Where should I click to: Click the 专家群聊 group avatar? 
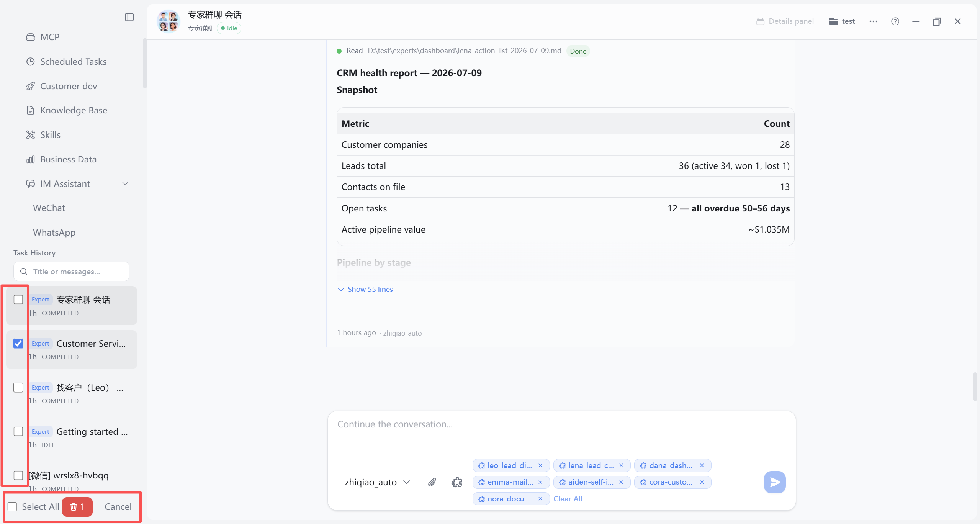(x=169, y=21)
